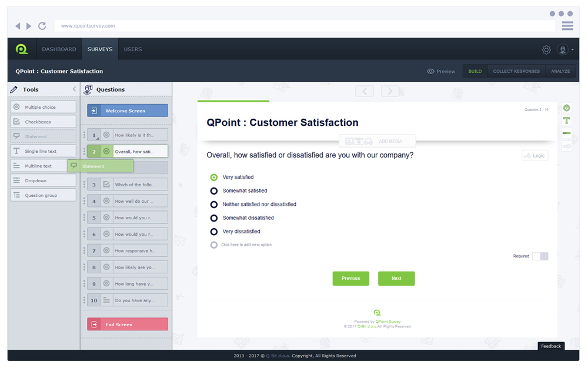Go to previous question arrow above survey
Viewport: 588px width, 368px height.
click(365, 91)
